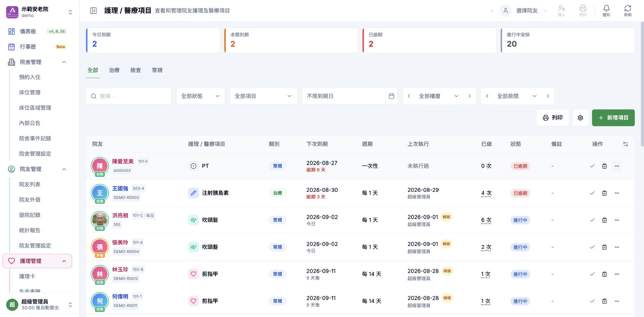Open the 全部狀態 status dropdown
The height and width of the screenshot is (317, 644).
[200, 96]
